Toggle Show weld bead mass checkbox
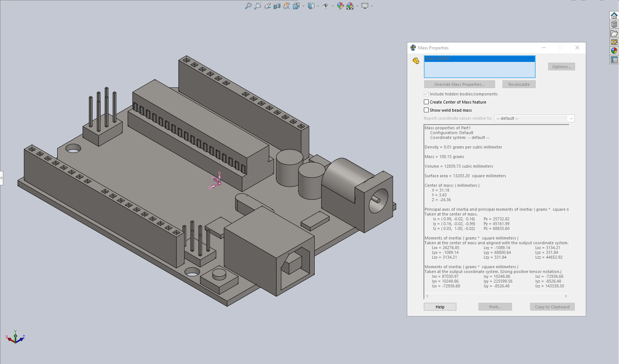The height and width of the screenshot is (364, 619). [x=426, y=110]
